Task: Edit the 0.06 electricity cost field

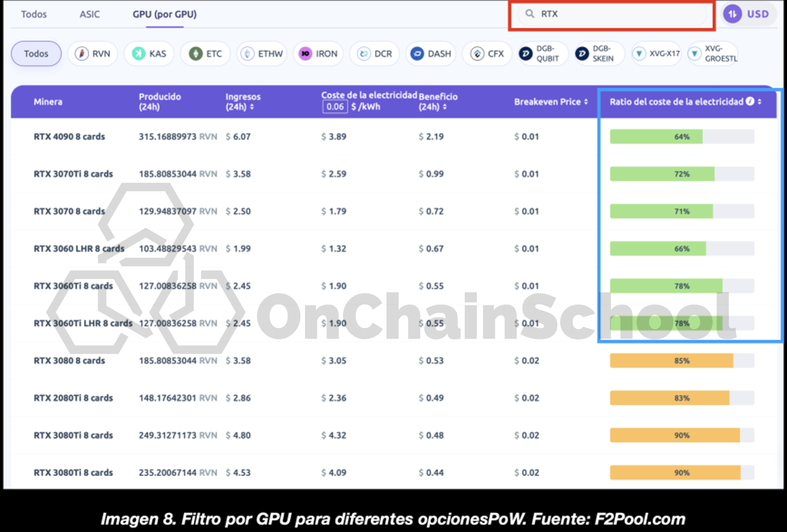Action: (335, 107)
